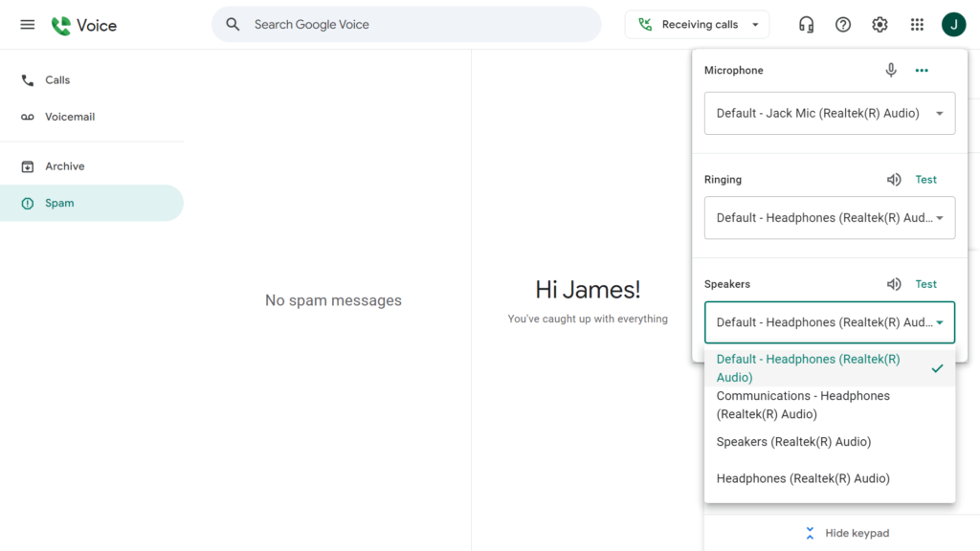Open the Ringing device dropdown
The width and height of the screenshot is (980, 551).
pos(829,218)
